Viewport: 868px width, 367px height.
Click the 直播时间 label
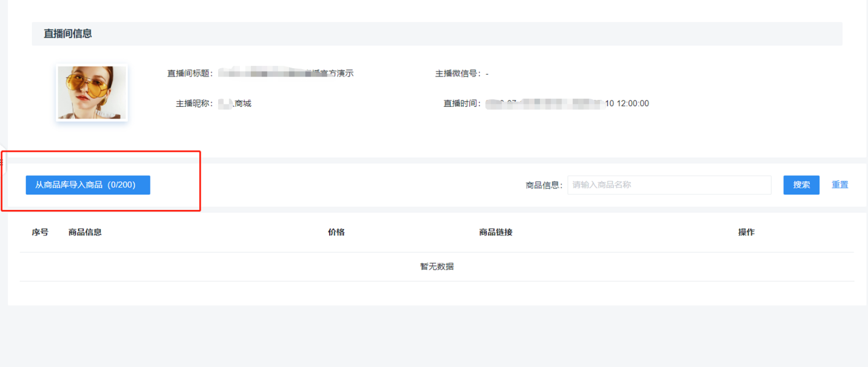(x=461, y=104)
